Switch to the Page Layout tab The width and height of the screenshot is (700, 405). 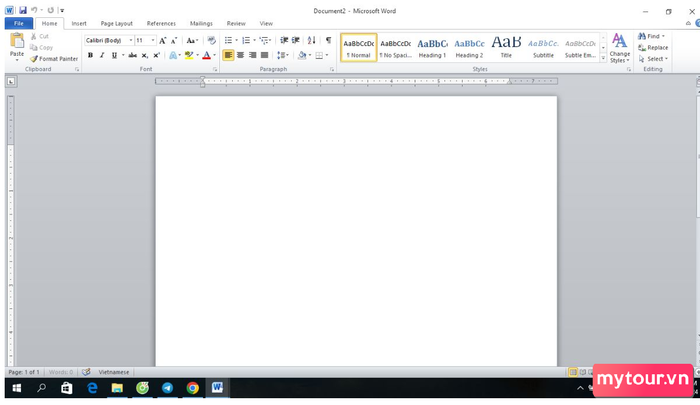(117, 23)
